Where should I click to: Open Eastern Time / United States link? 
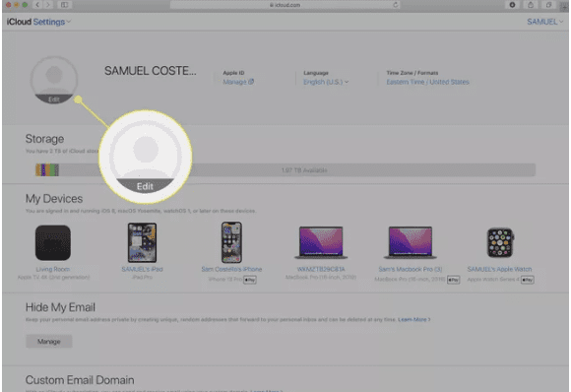pos(427,82)
